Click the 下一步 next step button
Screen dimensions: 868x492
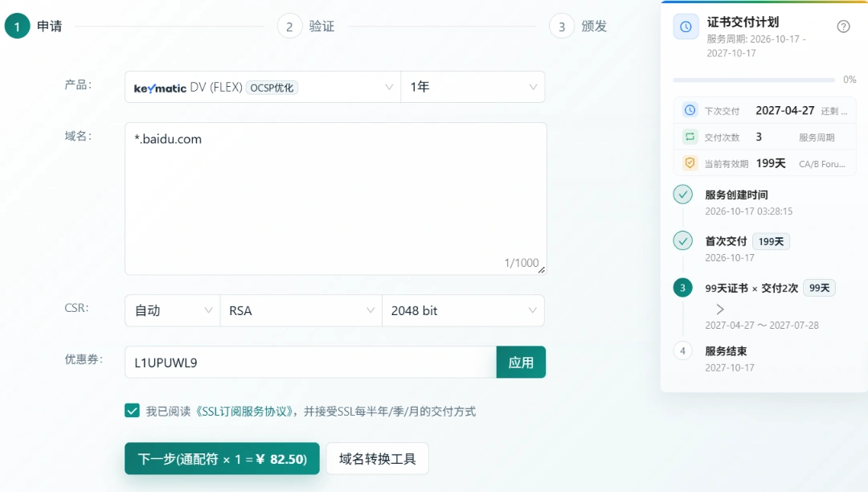point(222,459)
